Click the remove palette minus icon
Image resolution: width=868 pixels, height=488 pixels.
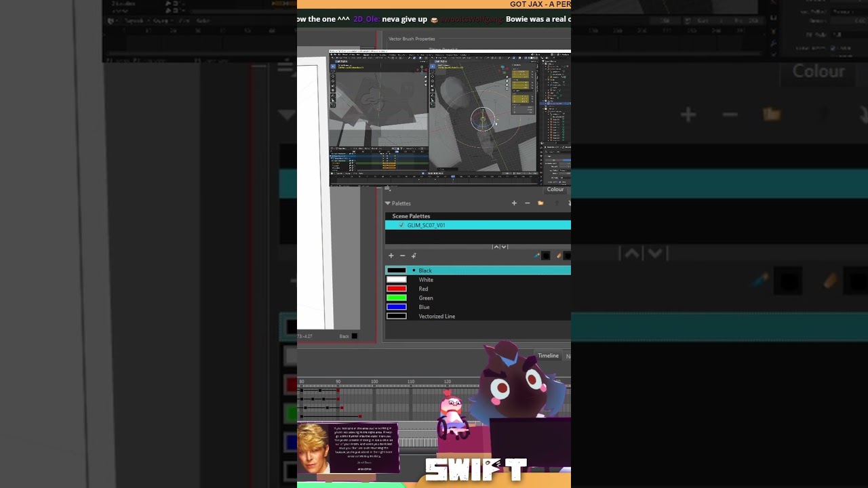pyautogui.click(x=528, y=203)
